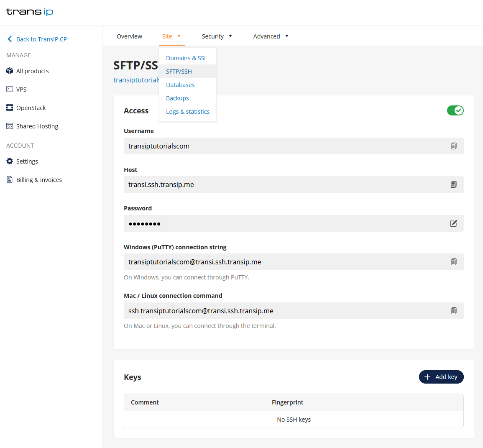Go back to TransIP CP link

click(41, 39)
